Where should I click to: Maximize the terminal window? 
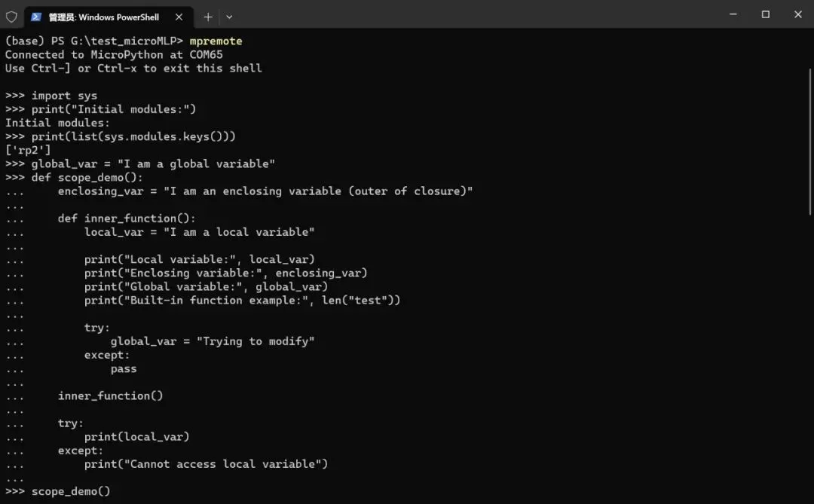[x=765, y=14]
